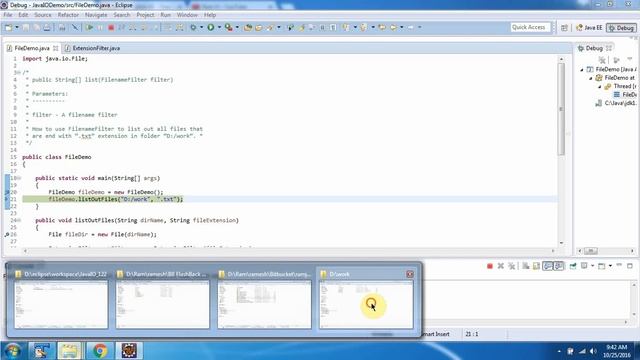
Task: Click the Run Last Tool (external tools) icon
Action: 229,27
